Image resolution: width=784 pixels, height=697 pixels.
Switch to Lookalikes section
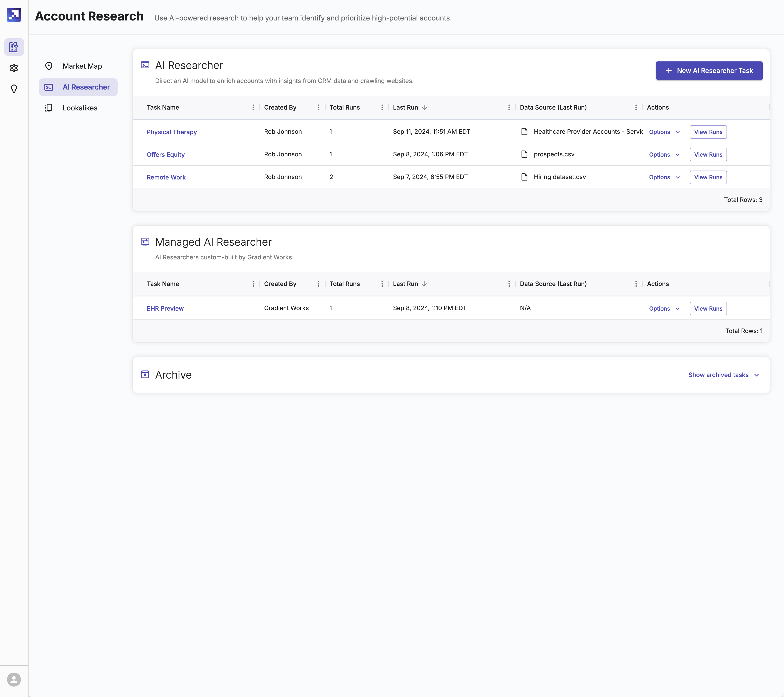pyautogui.click(x=80, y=108)
